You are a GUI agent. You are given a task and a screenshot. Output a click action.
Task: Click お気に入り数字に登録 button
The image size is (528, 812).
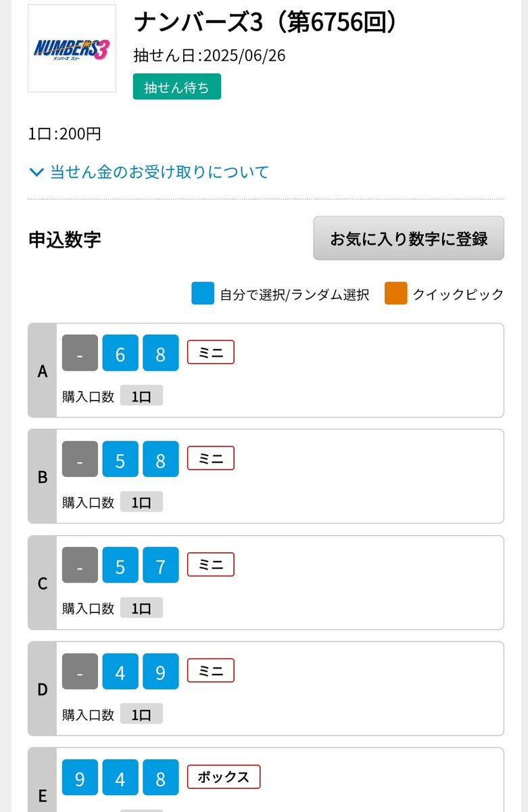click(x=408, y=238)
